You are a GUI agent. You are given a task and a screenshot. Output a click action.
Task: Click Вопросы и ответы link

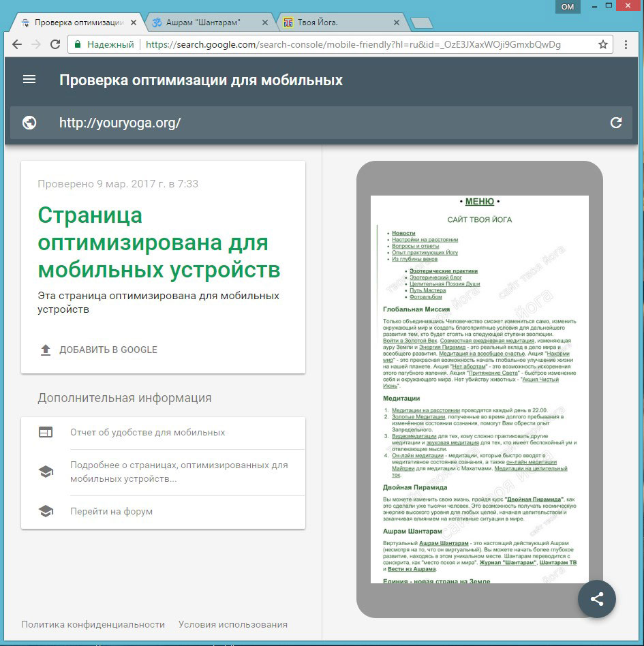click(415, 246)
